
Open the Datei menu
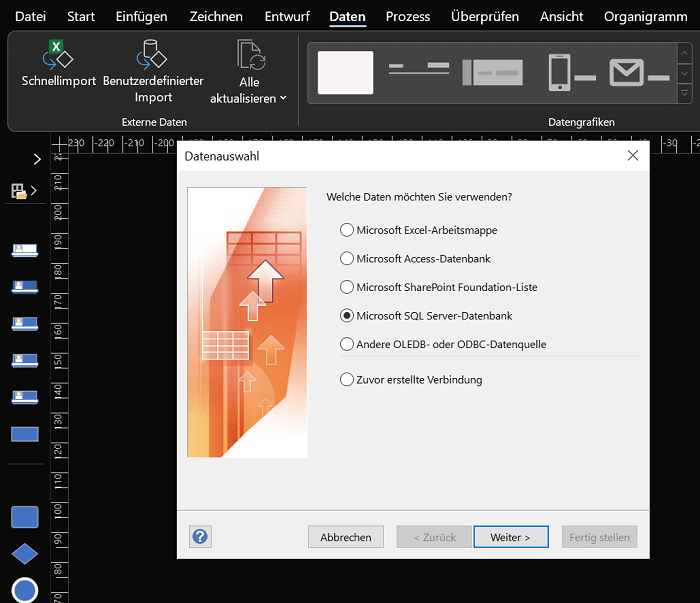click(x=30, y=17)
